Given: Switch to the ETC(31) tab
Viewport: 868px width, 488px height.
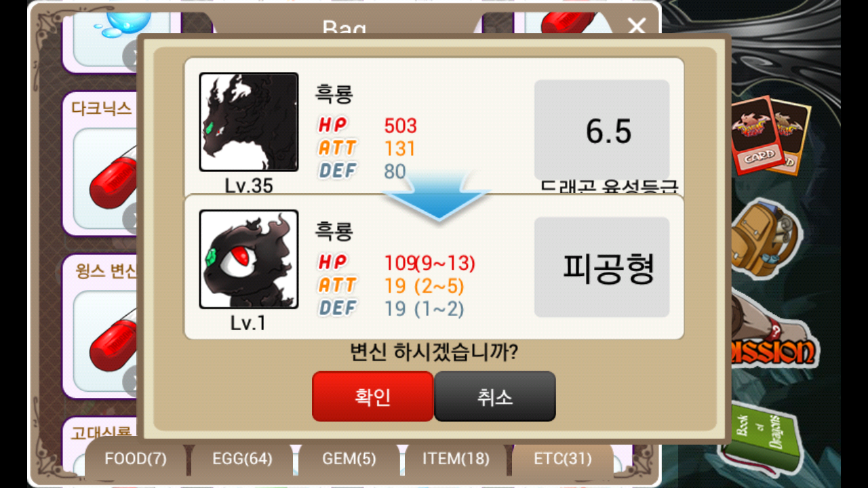Looking at the screenshot, I should click(563, 459).
